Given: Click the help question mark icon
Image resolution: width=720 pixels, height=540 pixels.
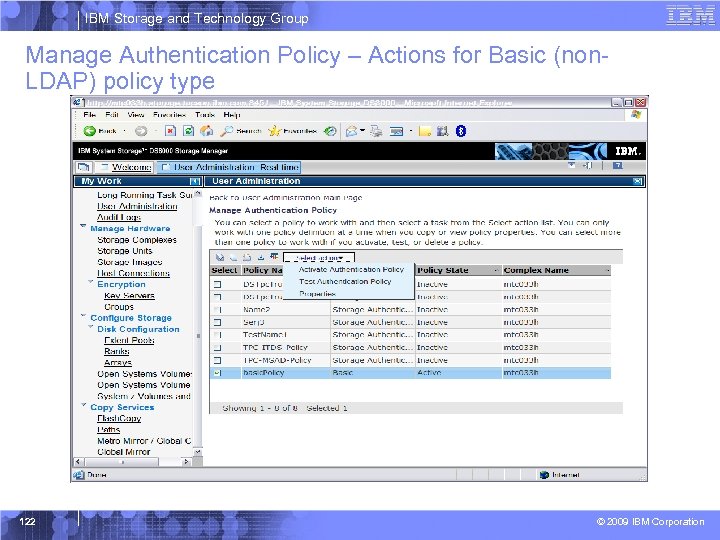Looking at the screenshot, I should pos(618,165).
